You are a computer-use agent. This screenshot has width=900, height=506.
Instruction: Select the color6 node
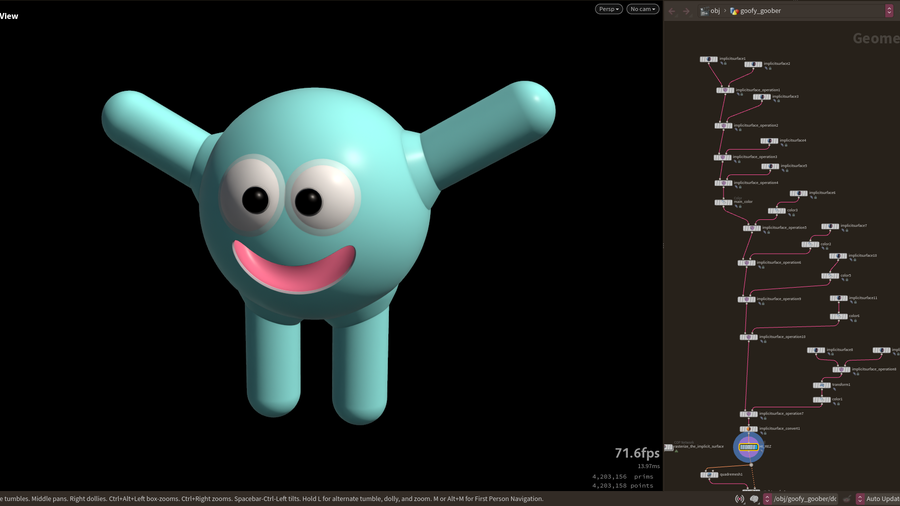839,316
